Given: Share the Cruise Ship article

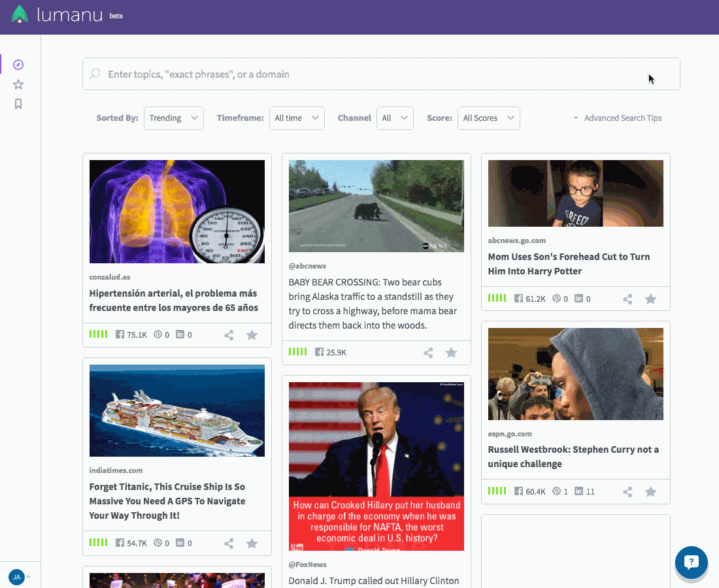Looking at the screenshot, I should 229,544.
